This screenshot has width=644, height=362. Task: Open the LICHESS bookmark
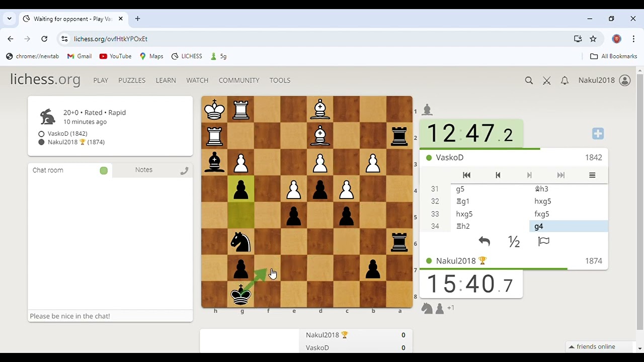[187, 56]
